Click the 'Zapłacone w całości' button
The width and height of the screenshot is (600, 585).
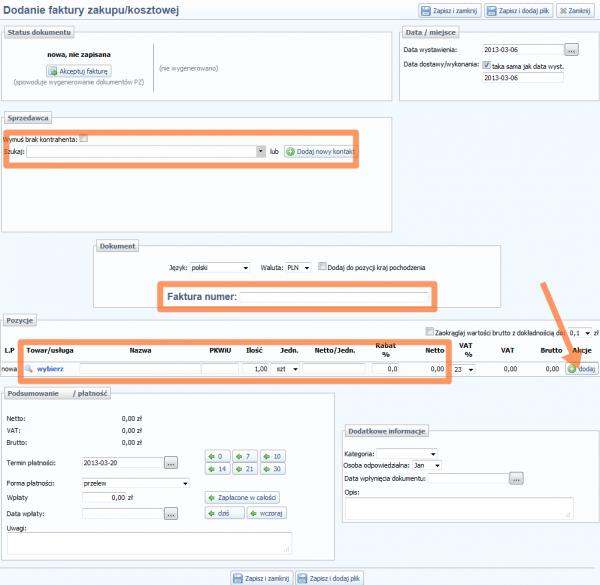[241, 497]
